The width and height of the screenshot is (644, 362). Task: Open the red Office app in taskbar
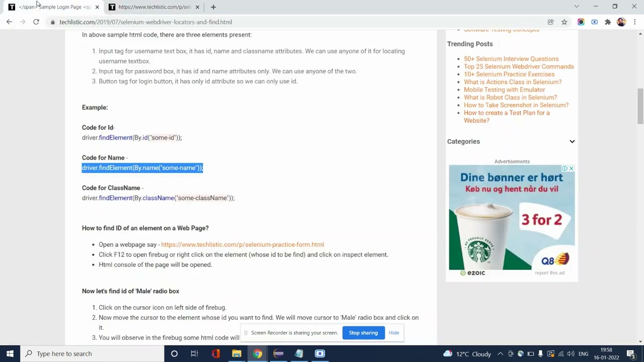(216, 354)
